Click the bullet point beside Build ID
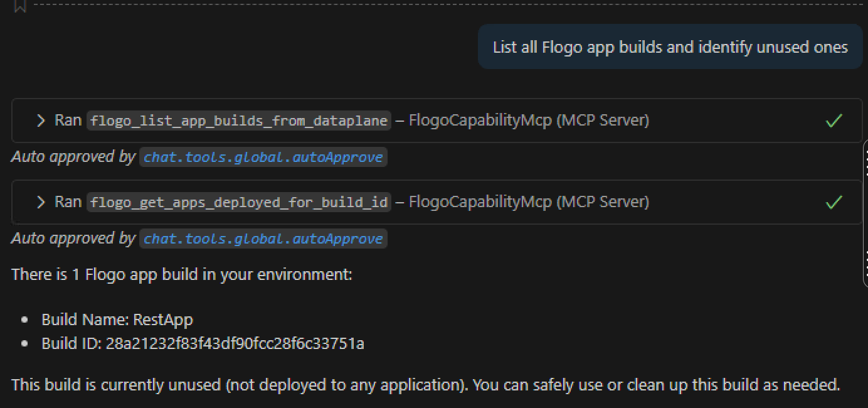Viewport: 868px width, 408px height. 25,343
